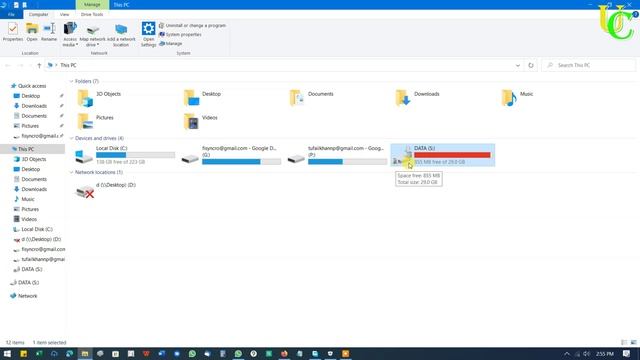This screenshot has height=360, width=640.
Task: Open the Drive Tools tab
Action: tap(92, 14)
